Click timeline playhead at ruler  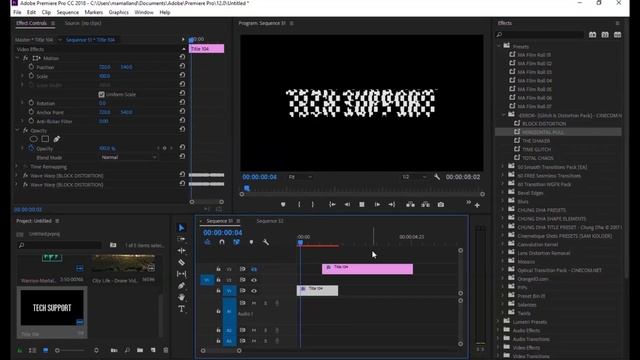coord(300,242)
